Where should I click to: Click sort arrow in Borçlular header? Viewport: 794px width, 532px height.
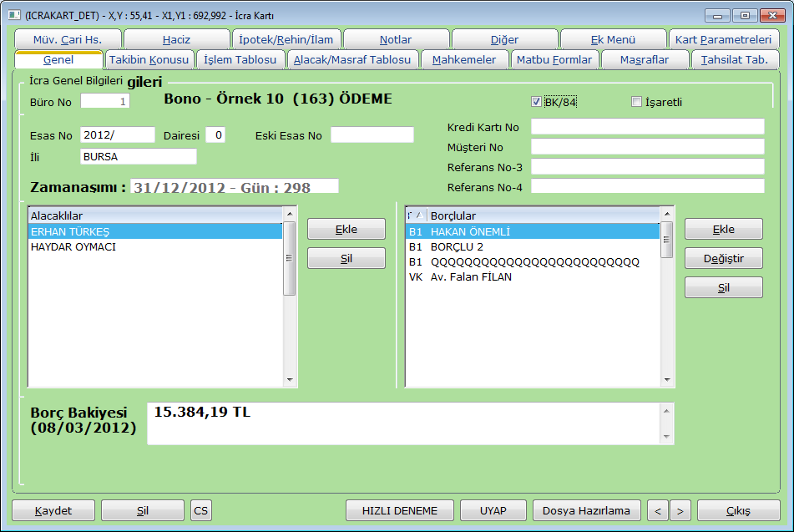pyautogui.click(x=419, y=215)
